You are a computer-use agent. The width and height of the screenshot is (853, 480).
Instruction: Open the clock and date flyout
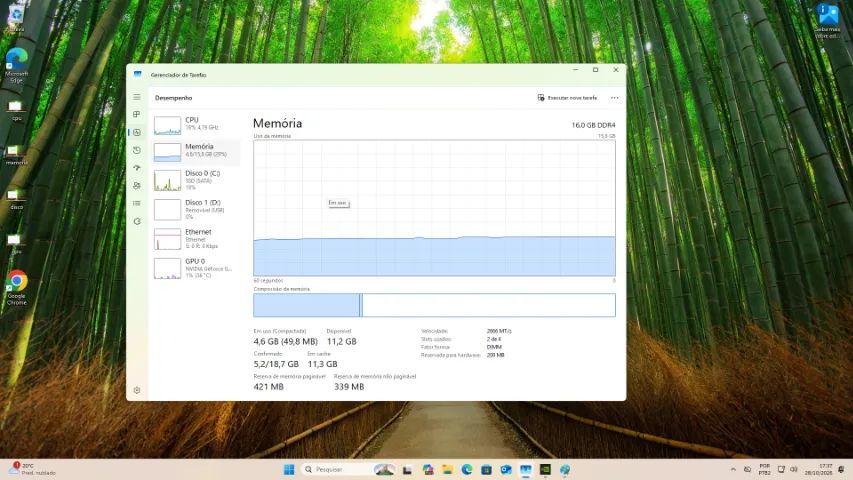tap(818, 469)
